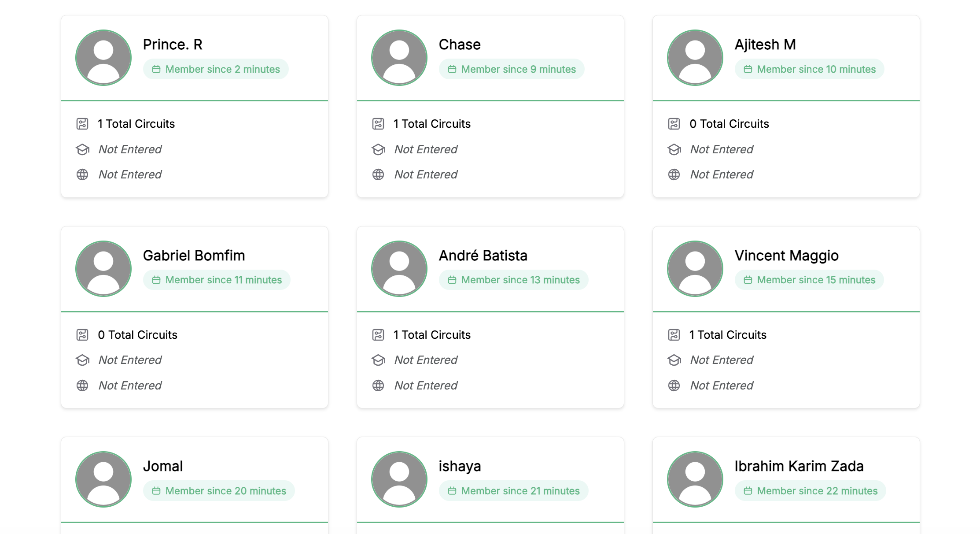Image resolution: width=980 pixels, height=534 pixels.
Task: Click the 'Member since 22 minutes' badge
Action: point(811,490)
